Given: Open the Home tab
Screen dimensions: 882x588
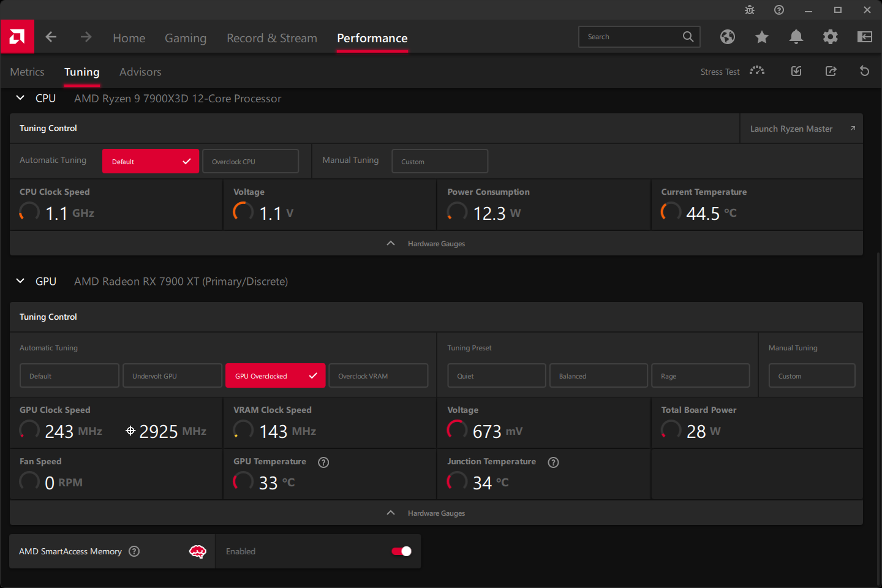Looking at the screenshot, I should [x=129, y=38].
